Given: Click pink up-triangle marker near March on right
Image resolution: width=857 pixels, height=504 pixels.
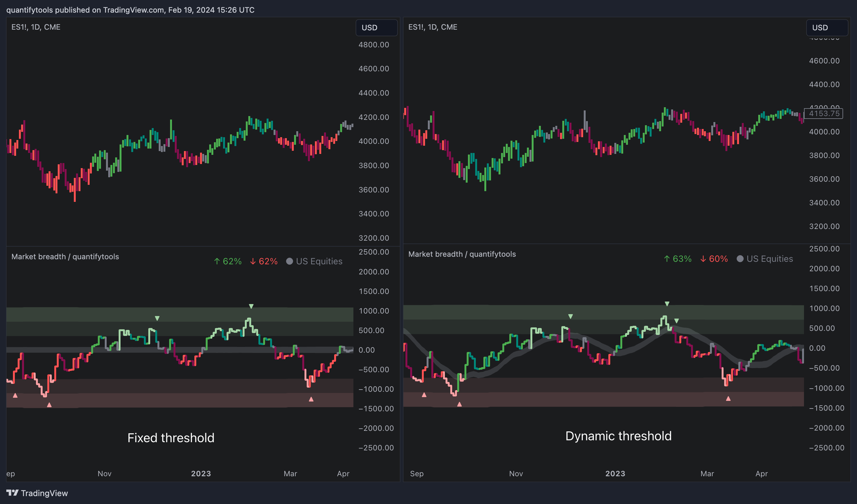Looking at the screenshot, I should (728, 398).
